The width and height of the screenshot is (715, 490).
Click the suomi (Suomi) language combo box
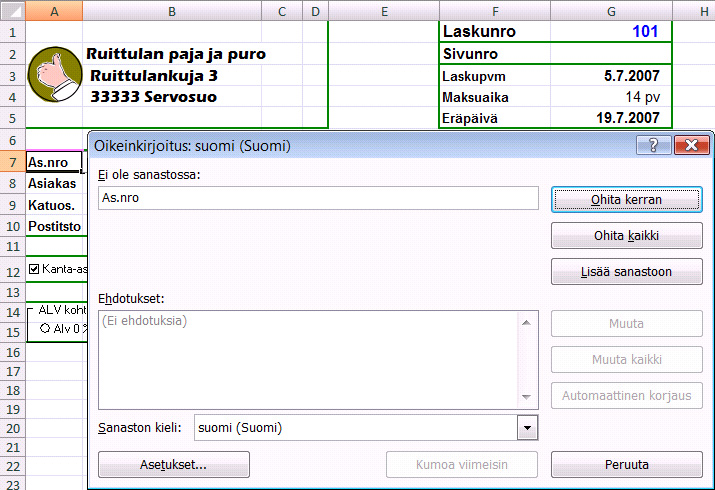[x=366, y=428]
